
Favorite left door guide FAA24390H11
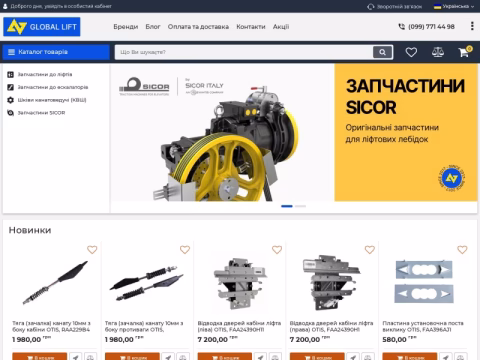tap(277, 250)
